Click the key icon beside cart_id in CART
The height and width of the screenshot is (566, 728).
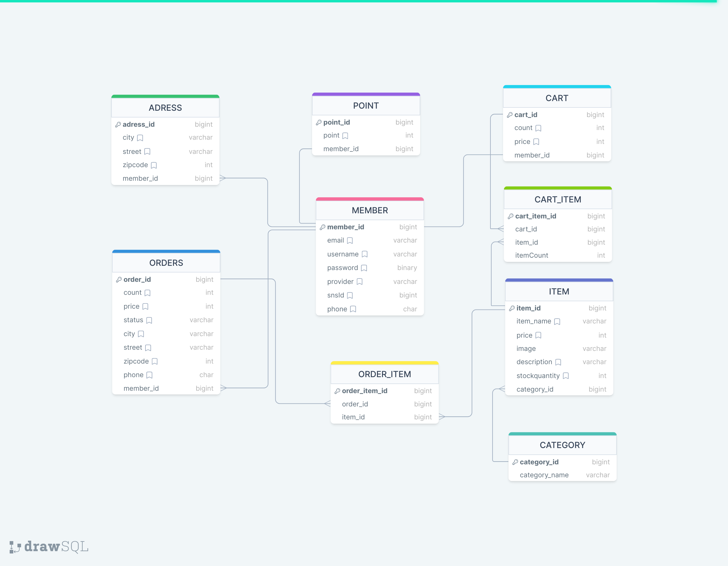click(x=510, y=115)
